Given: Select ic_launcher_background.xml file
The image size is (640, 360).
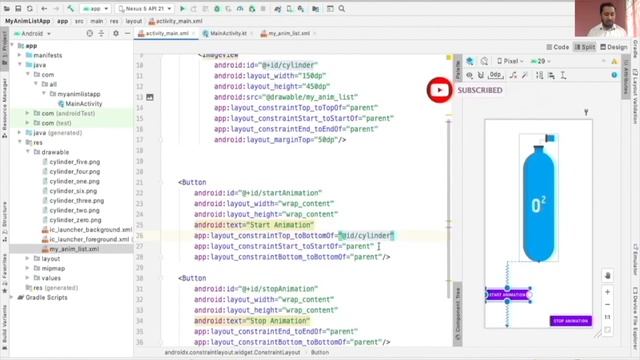Looking at the screenshot, I should point(87,230).
